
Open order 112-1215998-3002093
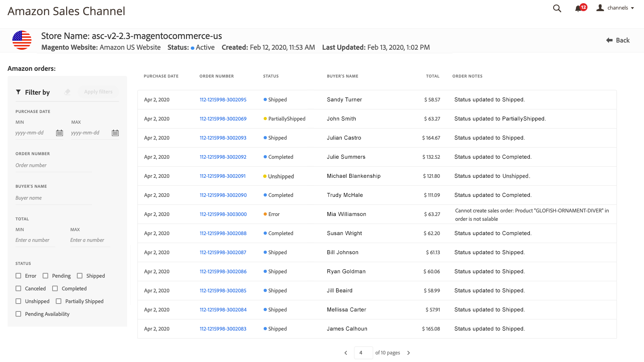223,138
